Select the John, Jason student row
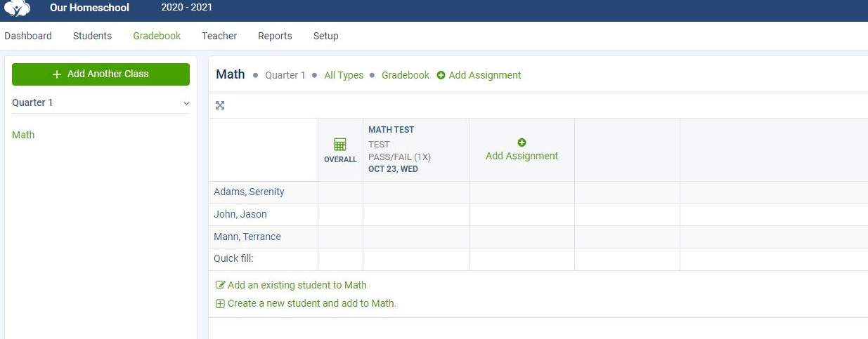868x339 pixels. (x=240, y=214)
